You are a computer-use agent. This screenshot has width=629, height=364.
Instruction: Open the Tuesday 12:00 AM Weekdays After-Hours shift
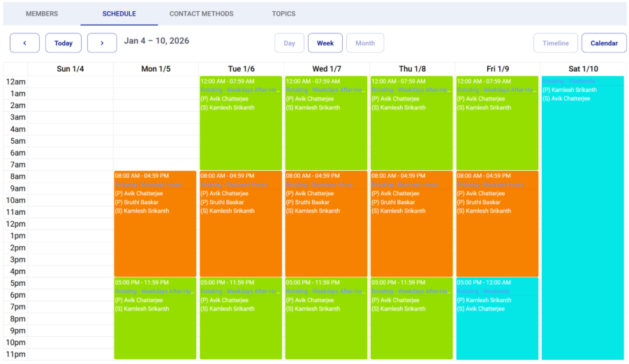pos(239,90)
